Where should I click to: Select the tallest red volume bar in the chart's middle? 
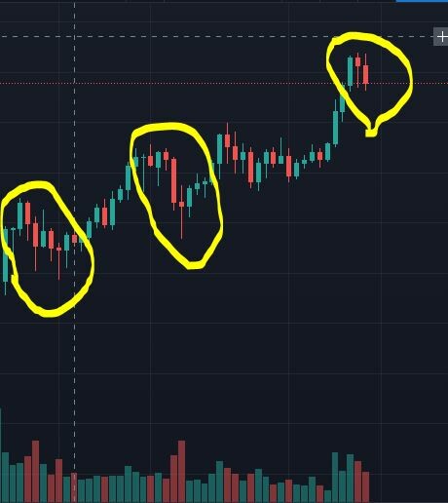pos(181,471)
